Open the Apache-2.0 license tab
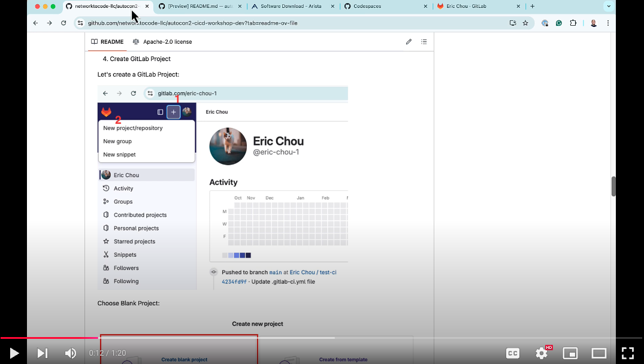This screenshot has height=364, width=644. (x=162, y=42)
